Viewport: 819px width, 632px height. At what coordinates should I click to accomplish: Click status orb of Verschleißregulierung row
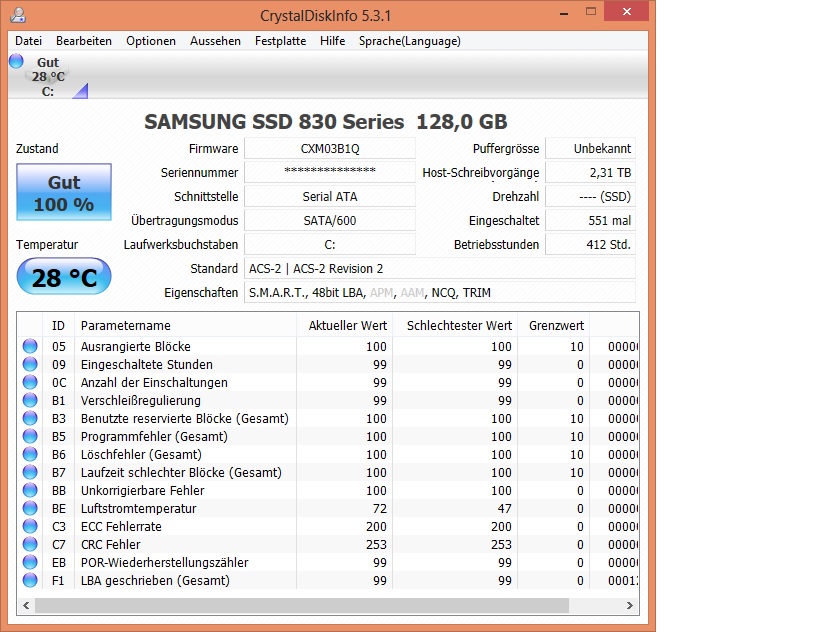point(30,400)
